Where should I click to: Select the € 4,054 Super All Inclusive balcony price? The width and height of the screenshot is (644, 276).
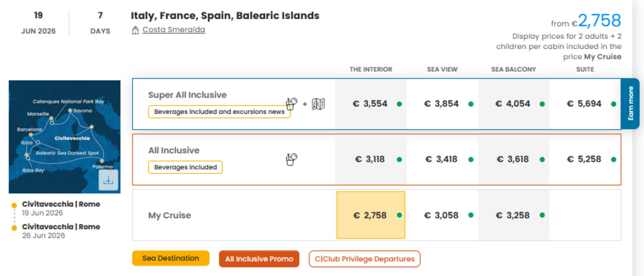click(513, 104)
